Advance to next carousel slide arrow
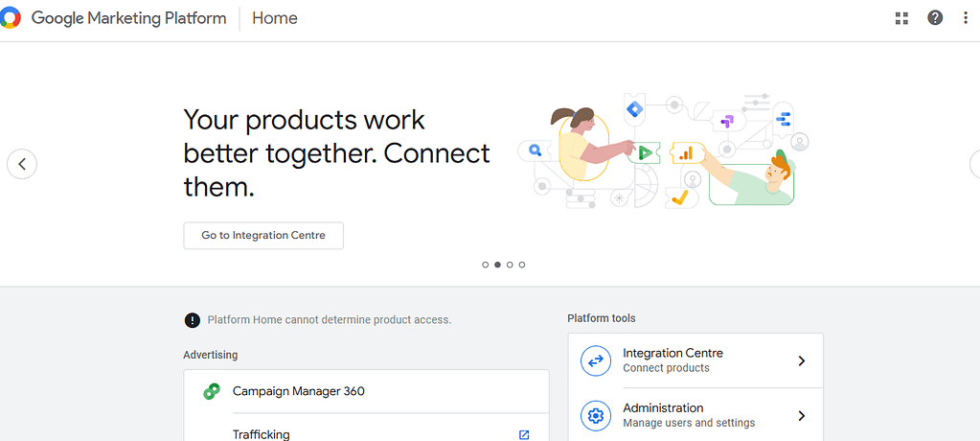This screenshot has width=980, height=441. click(975, 165)
